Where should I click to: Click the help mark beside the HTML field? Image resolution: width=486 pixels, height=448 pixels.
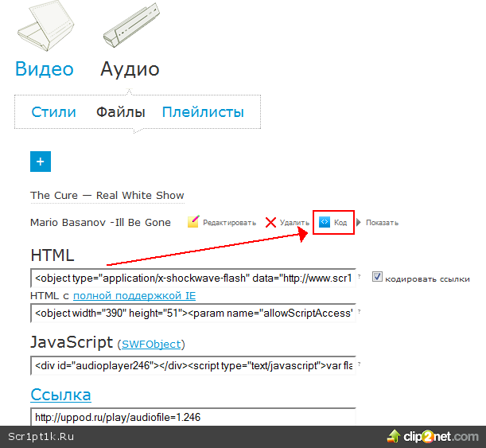click(360, 275)
